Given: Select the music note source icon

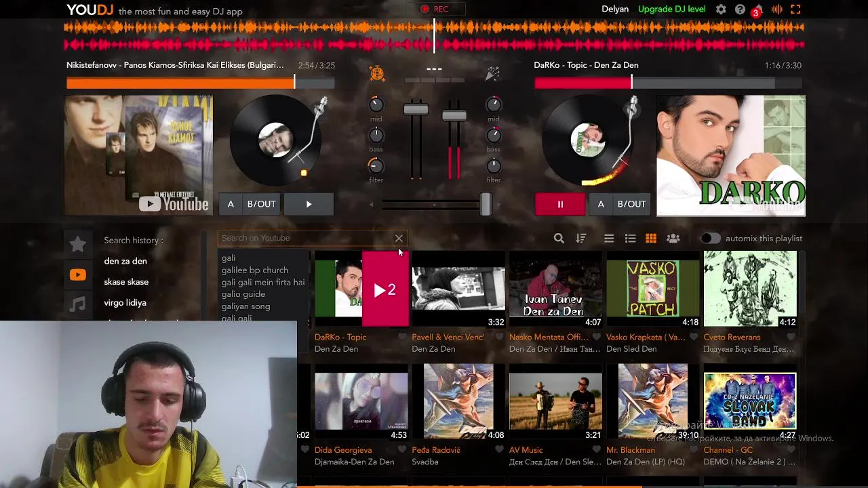Looking at the screenshot, I should tap(78, 304).
